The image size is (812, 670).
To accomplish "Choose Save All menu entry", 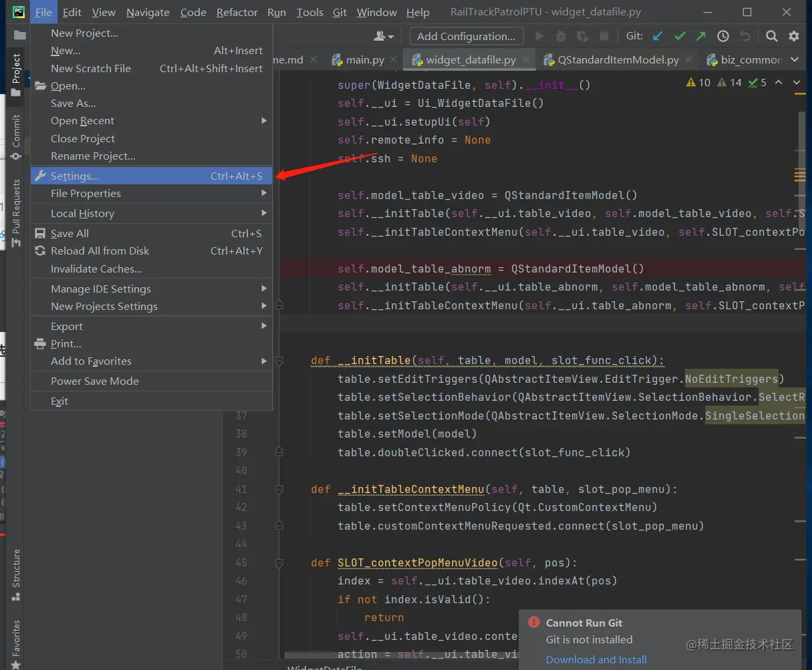I will click(x=152, y=233).
